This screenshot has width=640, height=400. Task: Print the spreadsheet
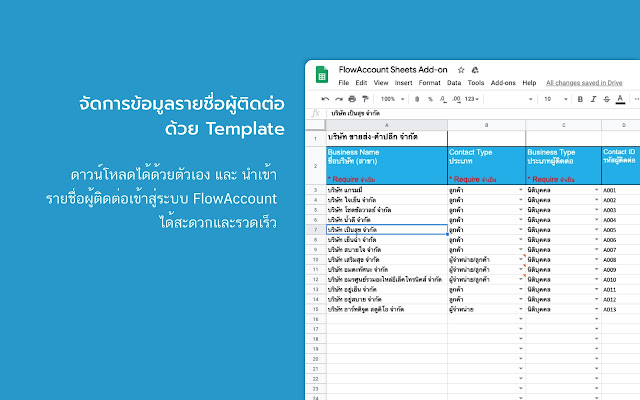[352, 99]
